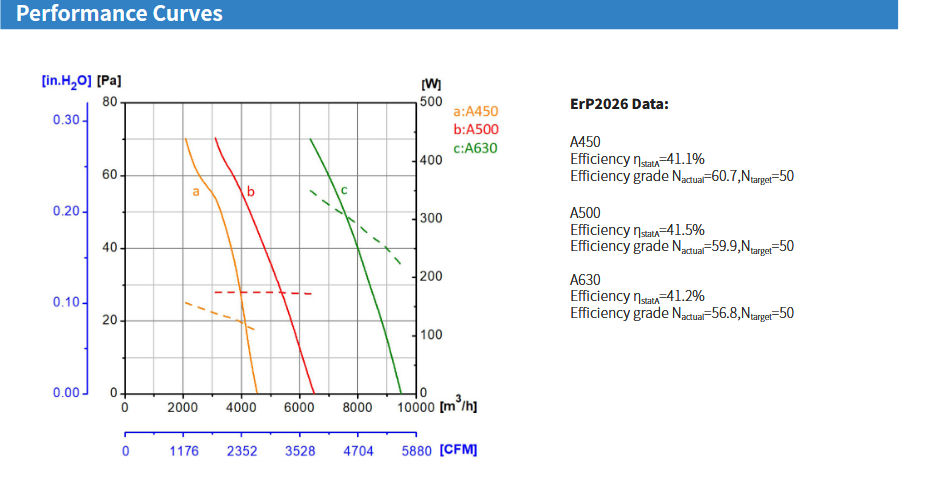937x489 pixels.
Task: Click the red dashed horizontal power line
Action: tap(262, 292)
